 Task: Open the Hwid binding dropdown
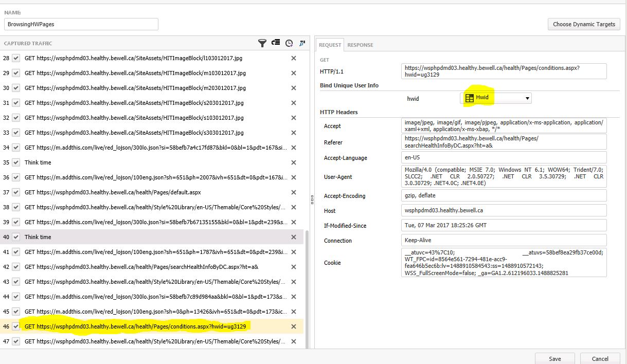(497, 98)
